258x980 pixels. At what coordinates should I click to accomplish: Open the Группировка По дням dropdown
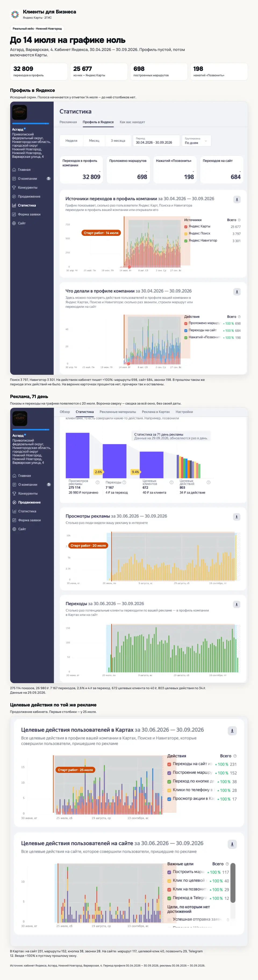point(196,141)
